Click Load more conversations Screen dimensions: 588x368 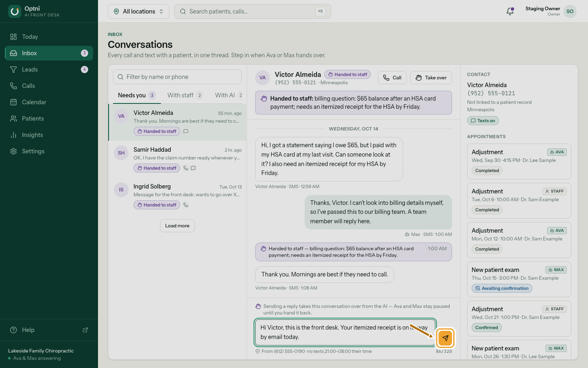click(x=177, y=226)
